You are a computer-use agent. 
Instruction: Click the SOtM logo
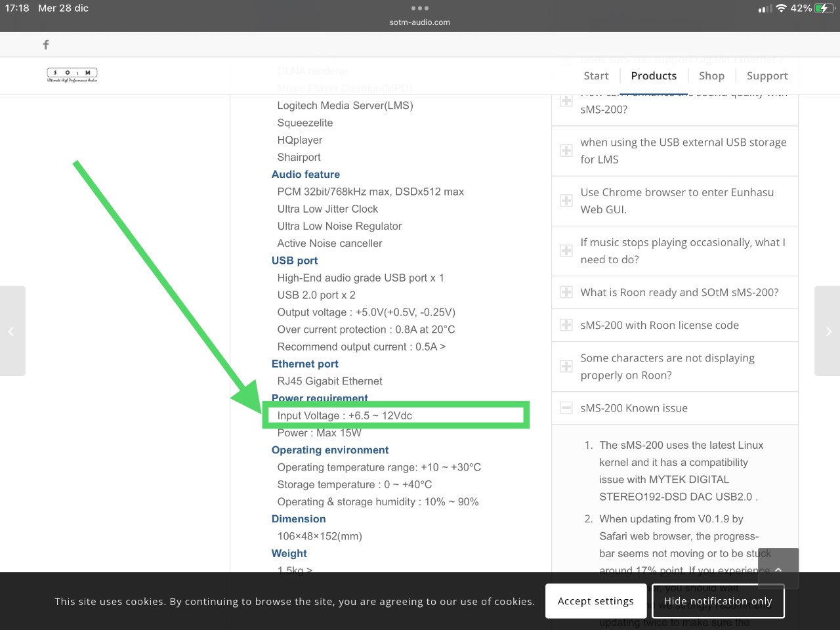click(x=72, y=75)
